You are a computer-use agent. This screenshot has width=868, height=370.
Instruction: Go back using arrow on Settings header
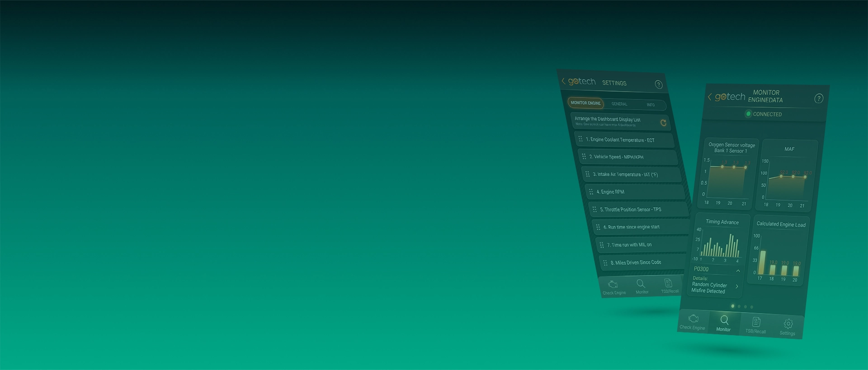[563, 81]
